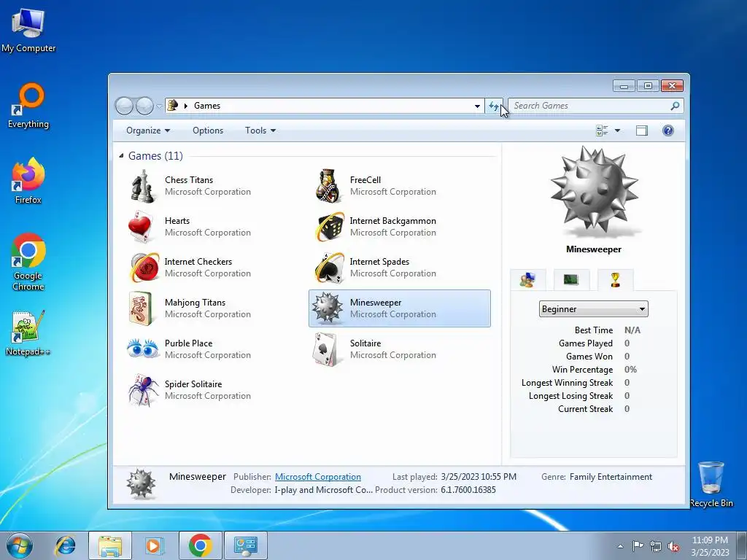Click the Action Center flag tray icon

pyautogui.click(x=637, y=546)
